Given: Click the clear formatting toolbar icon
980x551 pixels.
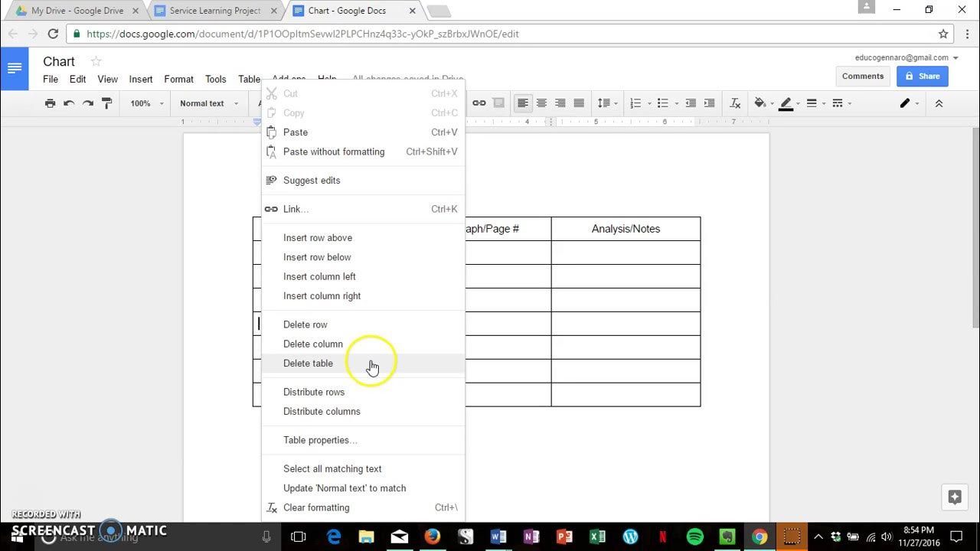Looking at the screenshot, I should coord(735,103).
